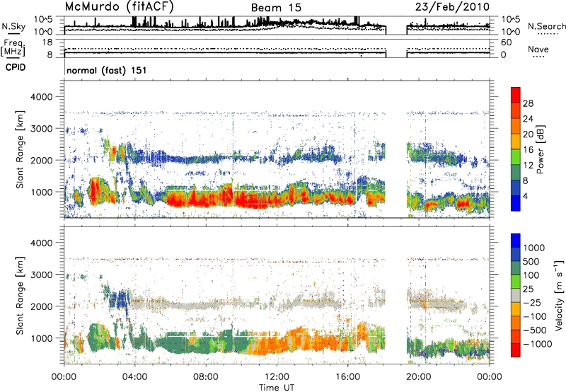Click the 'Time UT' axis title
The width and height of the screenshot is (566, 392).
(x=277, y=388)
